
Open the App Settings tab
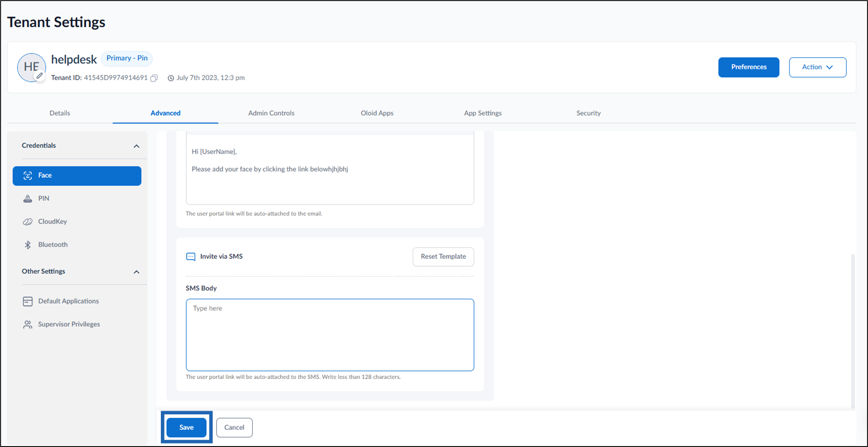pos(483,113)
